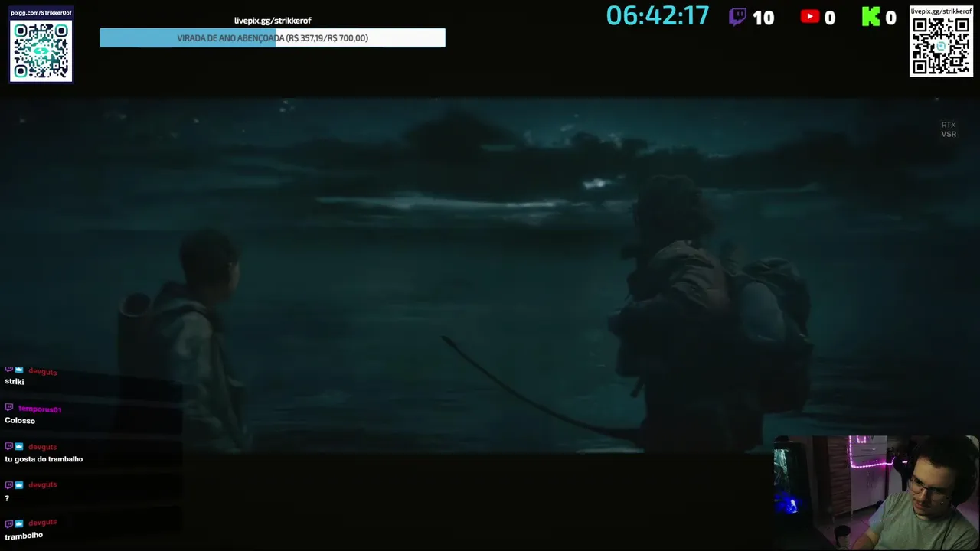Click 'livepix.gg/strikkerof' above the goal bar

click(x=273, y=21)
